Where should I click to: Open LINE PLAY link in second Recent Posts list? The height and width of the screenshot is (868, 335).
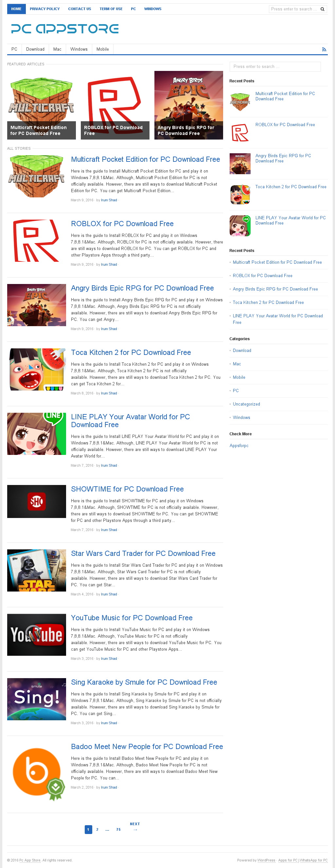278,319
